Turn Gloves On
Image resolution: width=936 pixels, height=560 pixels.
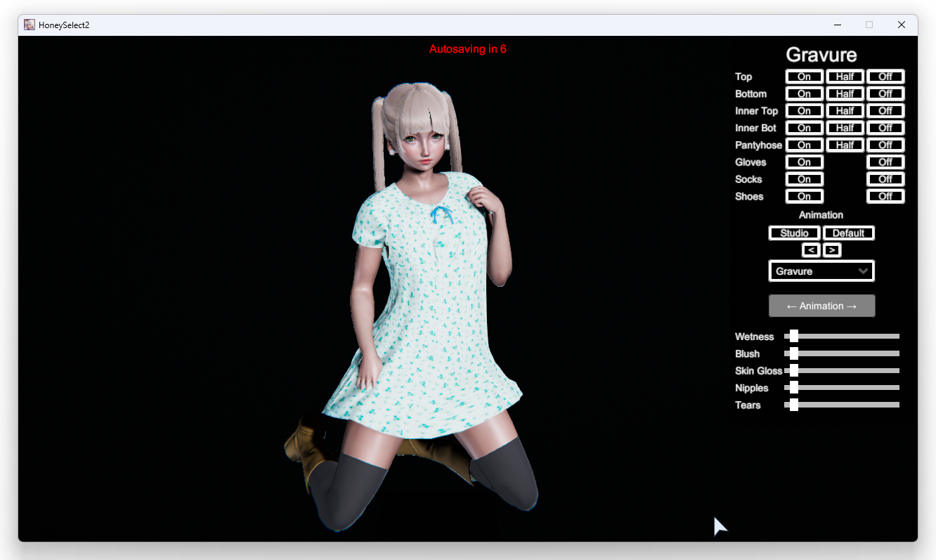coord(804,162)
